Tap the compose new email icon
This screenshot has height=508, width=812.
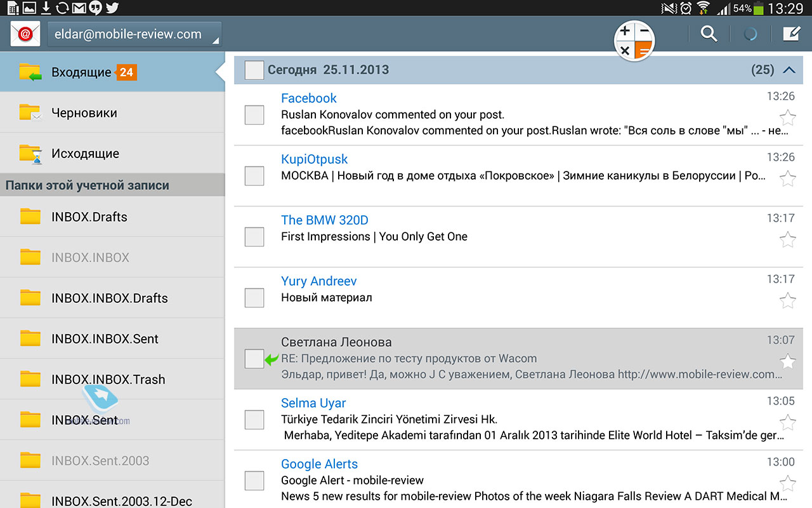coord(791,34)
